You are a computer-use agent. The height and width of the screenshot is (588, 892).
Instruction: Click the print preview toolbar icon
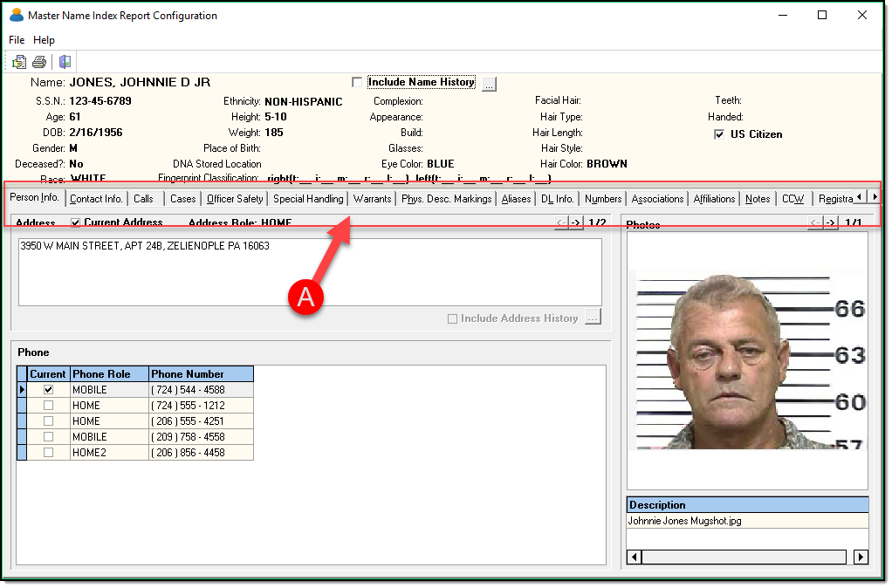pos(19,62)
